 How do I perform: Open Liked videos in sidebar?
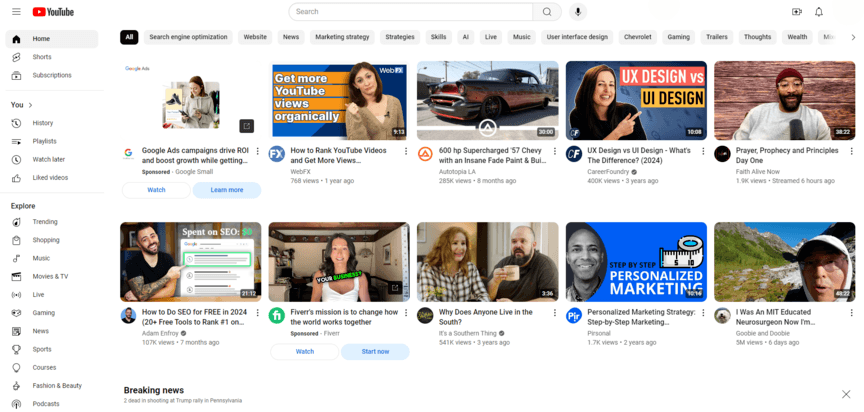pyautogui.click(x=50, y=177)
